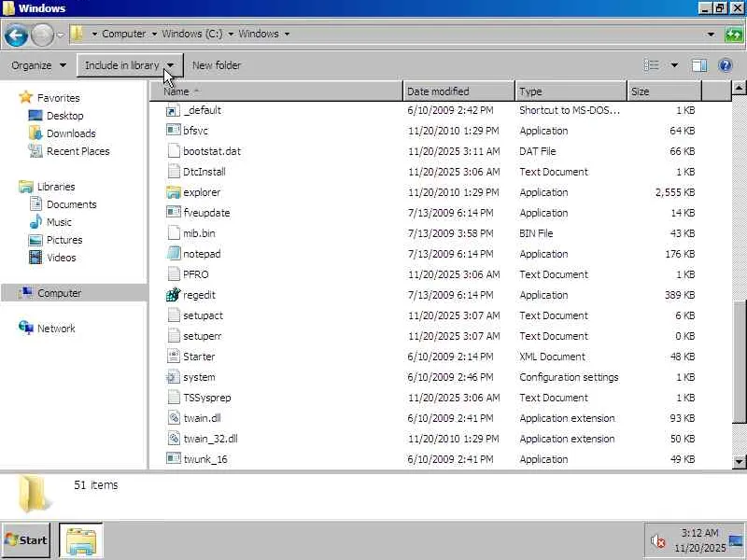Viewport: 747px width, 560px height.
Task: Create a New folder
Action: pyautogui.click(x=217, y=65)
